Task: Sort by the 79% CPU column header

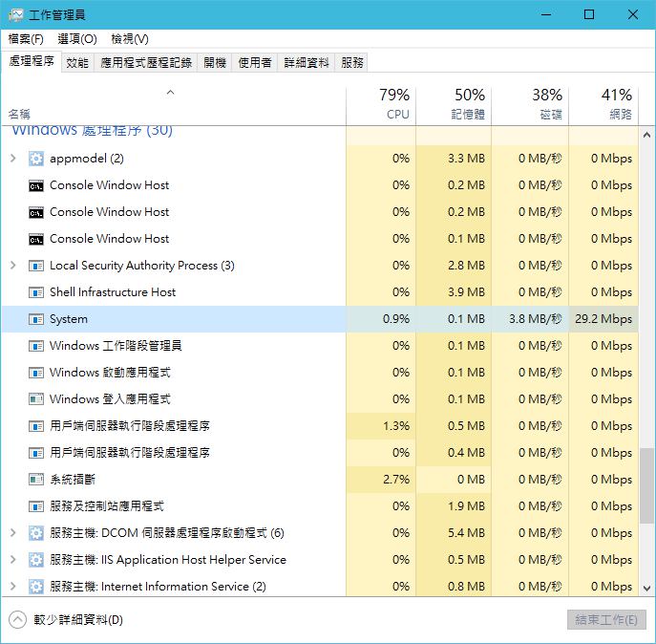Action: tap(381, 104)
